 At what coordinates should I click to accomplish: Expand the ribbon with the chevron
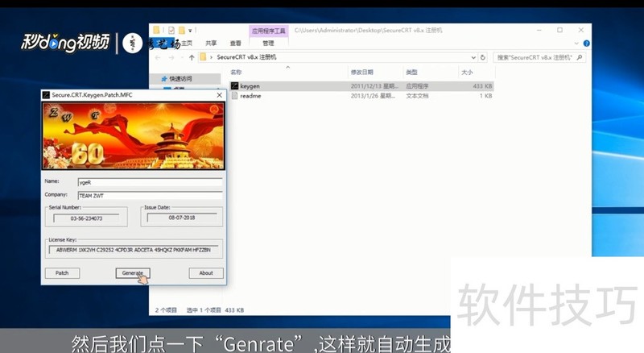[576, 44]
